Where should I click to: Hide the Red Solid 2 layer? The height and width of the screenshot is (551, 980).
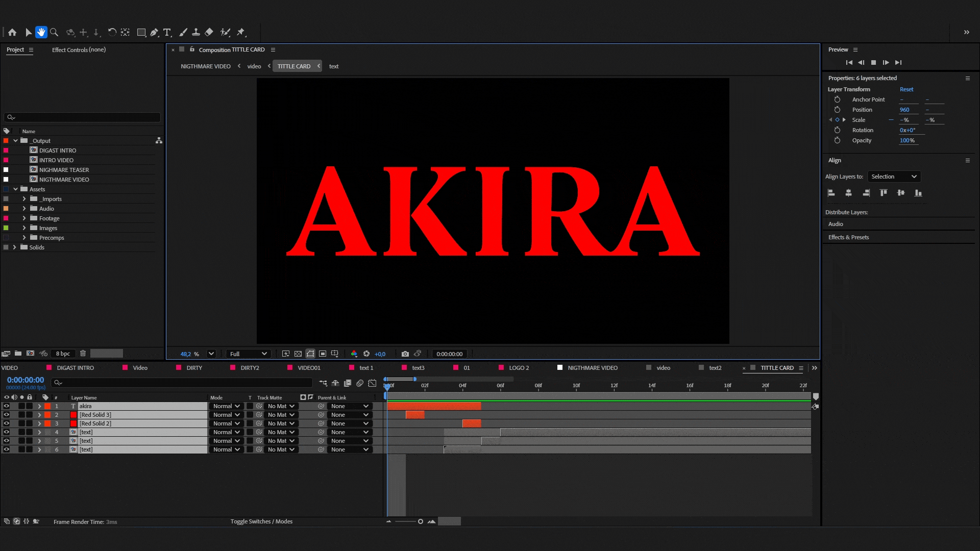[x=7, y=423]
